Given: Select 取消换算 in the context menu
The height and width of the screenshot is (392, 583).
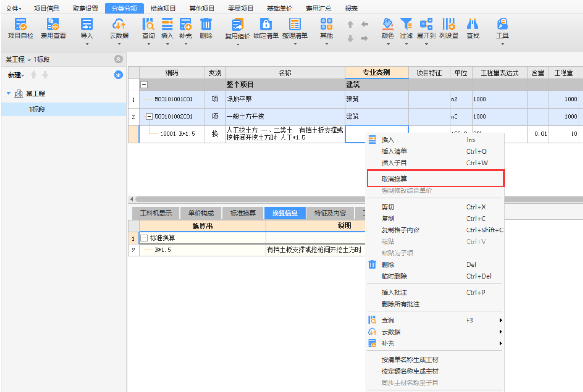Looking at the screenshot, I should tap(394, 178).
